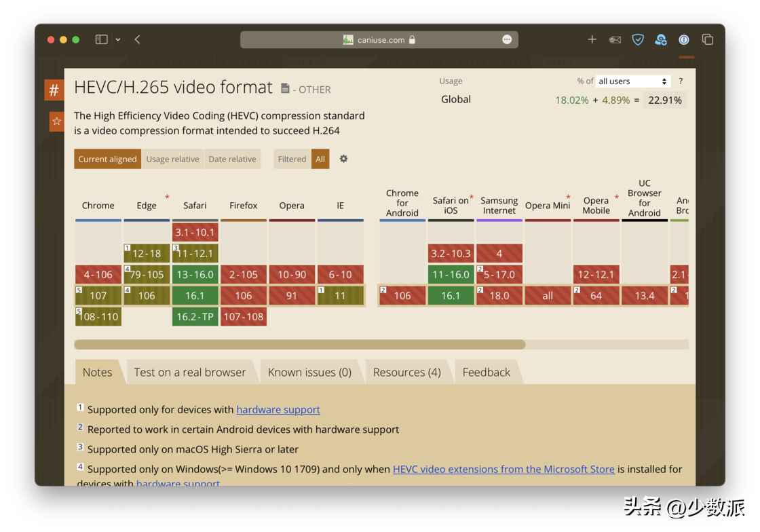Screen dimensions: 760x532
Task: Open the address bar ellipsis menu
Action: pos(507,39)
